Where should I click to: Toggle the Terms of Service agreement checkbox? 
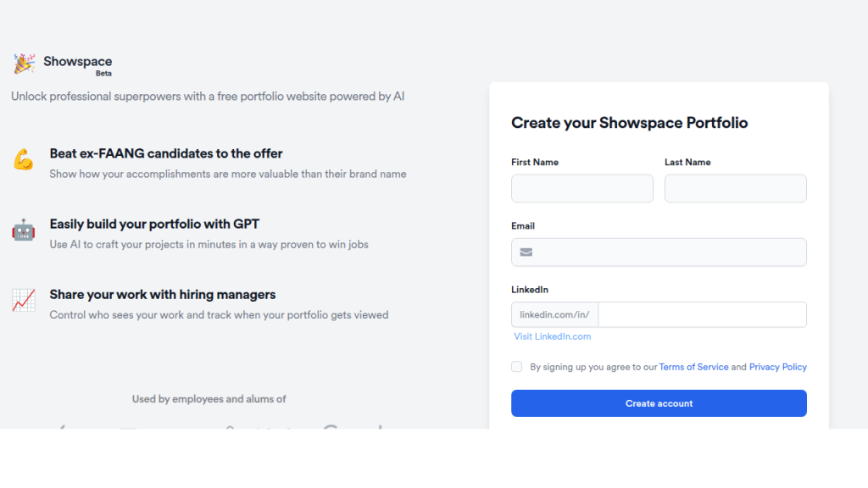point(517,367)
